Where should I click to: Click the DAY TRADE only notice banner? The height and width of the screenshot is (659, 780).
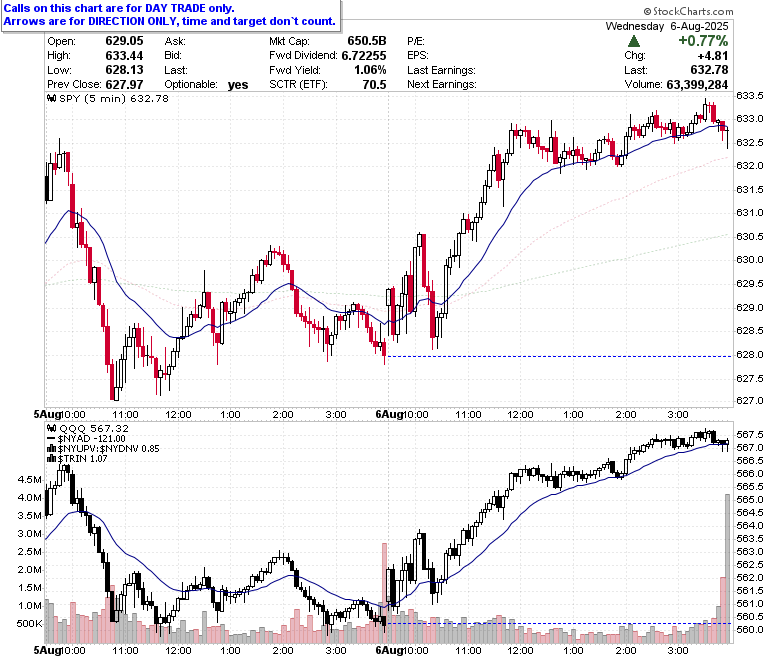point(170,15)
